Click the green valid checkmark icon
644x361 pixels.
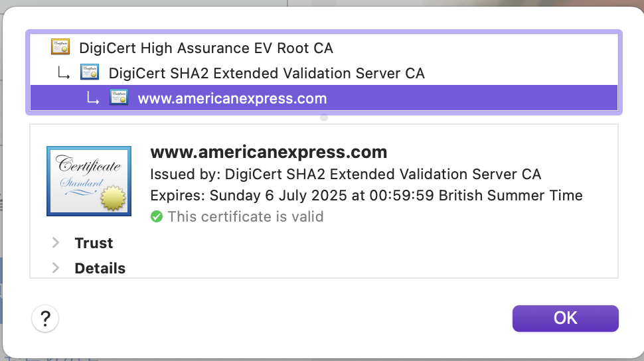[157, 216]
